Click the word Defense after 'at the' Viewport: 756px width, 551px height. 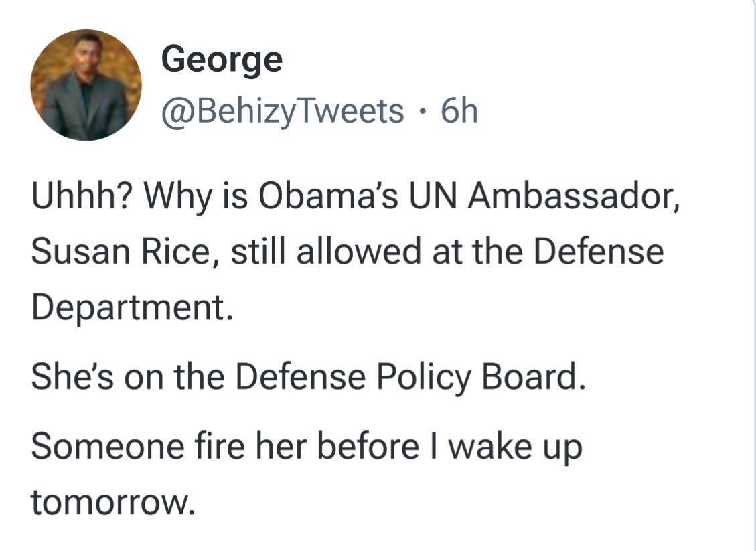click(599, 251)
